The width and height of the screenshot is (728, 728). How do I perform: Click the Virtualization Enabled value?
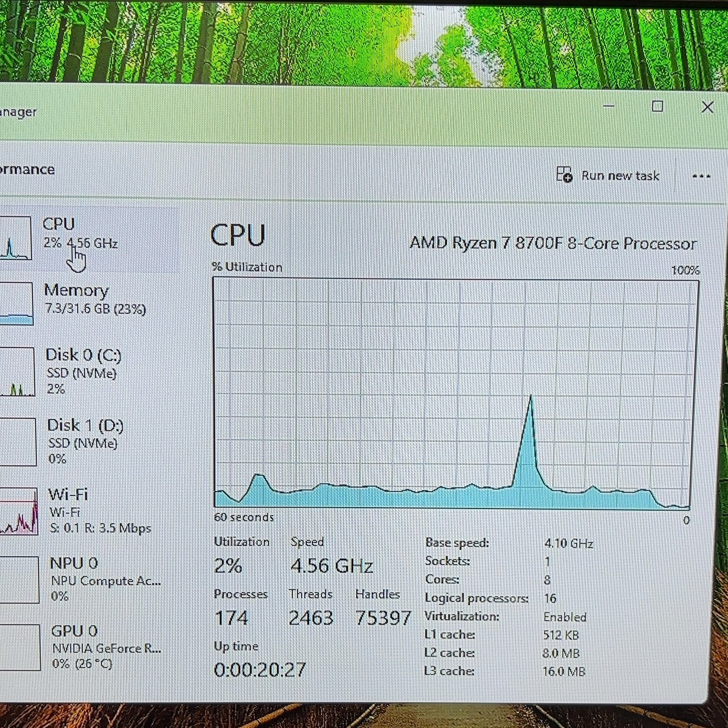565,617
